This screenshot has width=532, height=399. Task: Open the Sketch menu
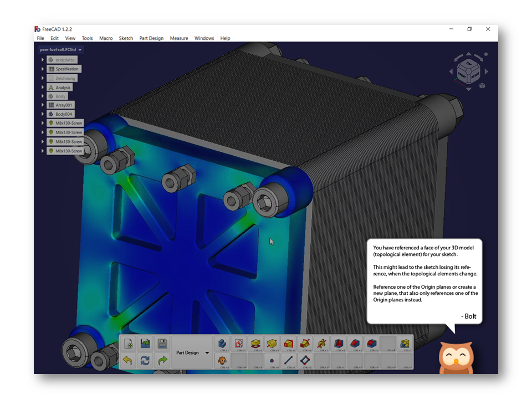point(126,38)
